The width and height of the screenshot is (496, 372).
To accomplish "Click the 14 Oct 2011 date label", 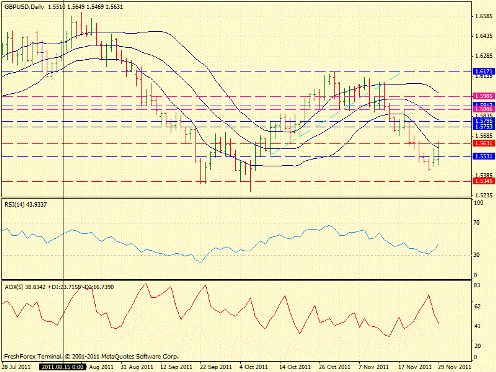I will (x=295, y=367).
